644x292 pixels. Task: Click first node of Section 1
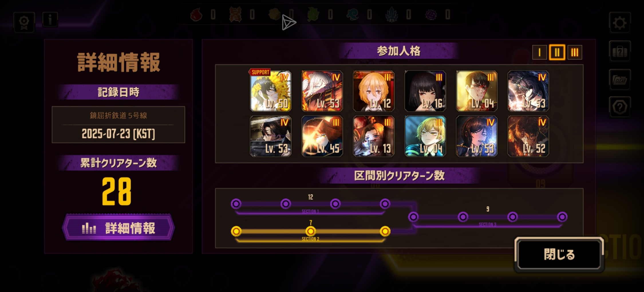(x=236, y=204)
